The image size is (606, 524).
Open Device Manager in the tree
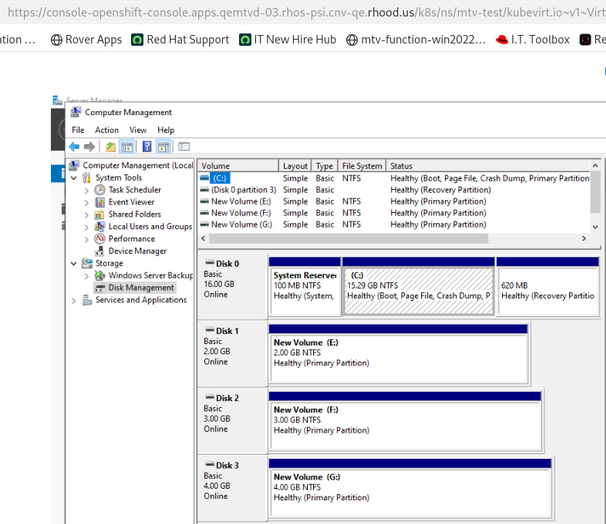(x=137, y=251)
